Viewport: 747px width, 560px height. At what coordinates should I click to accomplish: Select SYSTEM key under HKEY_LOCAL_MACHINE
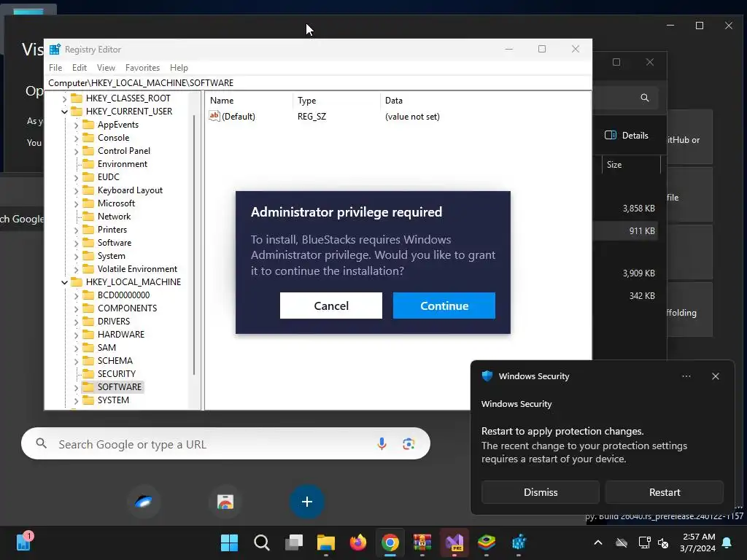[x=113, y=400]
